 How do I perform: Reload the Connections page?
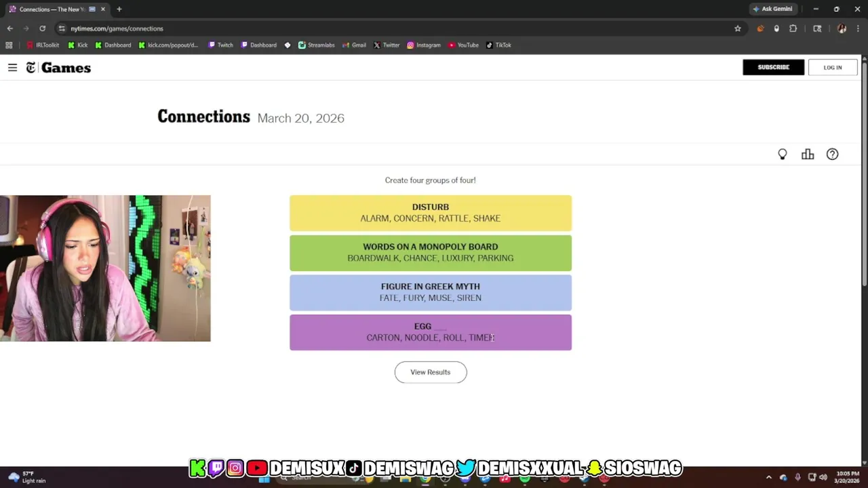click(x=42, y=28)
